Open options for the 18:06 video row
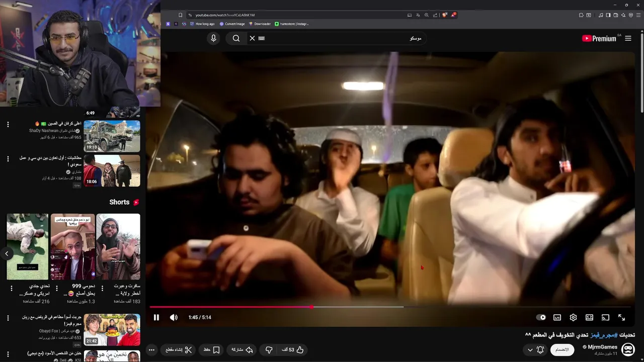Screen dimensions: 644x362 tap(8, 159)
